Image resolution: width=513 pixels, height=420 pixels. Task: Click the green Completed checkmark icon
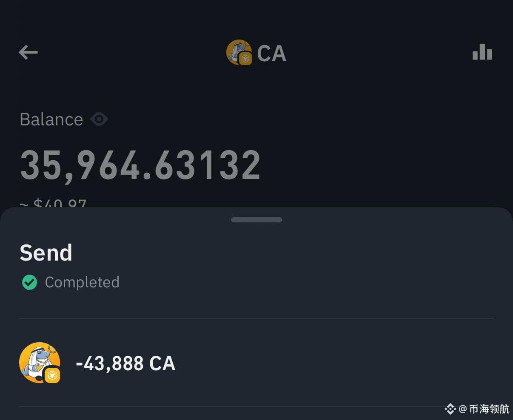29,282
